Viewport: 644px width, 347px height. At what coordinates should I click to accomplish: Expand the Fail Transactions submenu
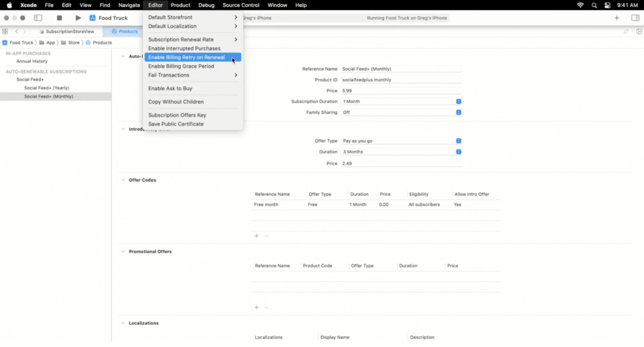pyautogui.click(x=193, y=75)
